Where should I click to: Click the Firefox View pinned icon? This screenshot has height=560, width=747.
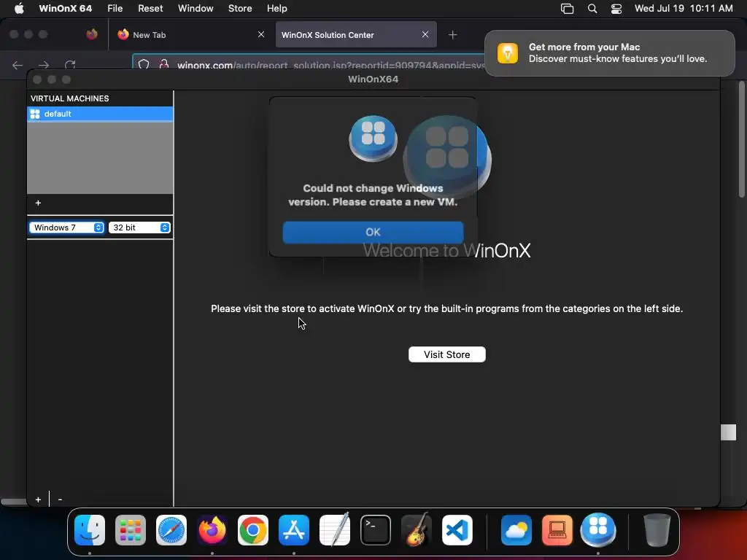(x=92, y=34)
